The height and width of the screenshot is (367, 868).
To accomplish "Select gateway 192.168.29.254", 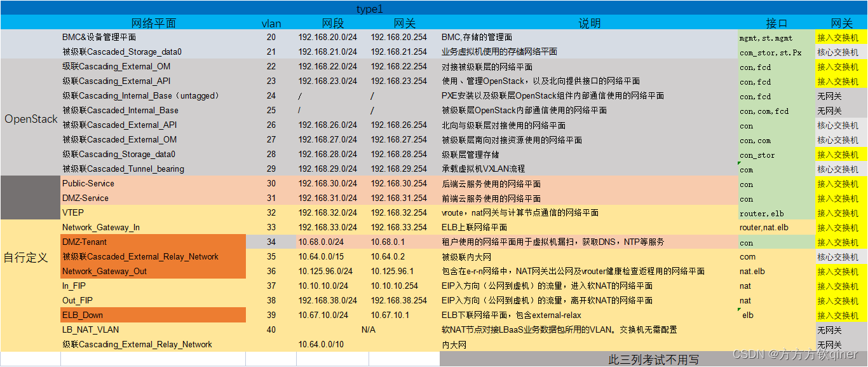I will [x=404, y=169].
